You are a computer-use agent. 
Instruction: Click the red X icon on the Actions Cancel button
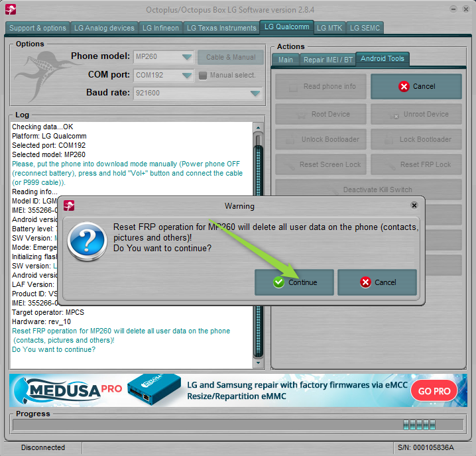[404, 87]
